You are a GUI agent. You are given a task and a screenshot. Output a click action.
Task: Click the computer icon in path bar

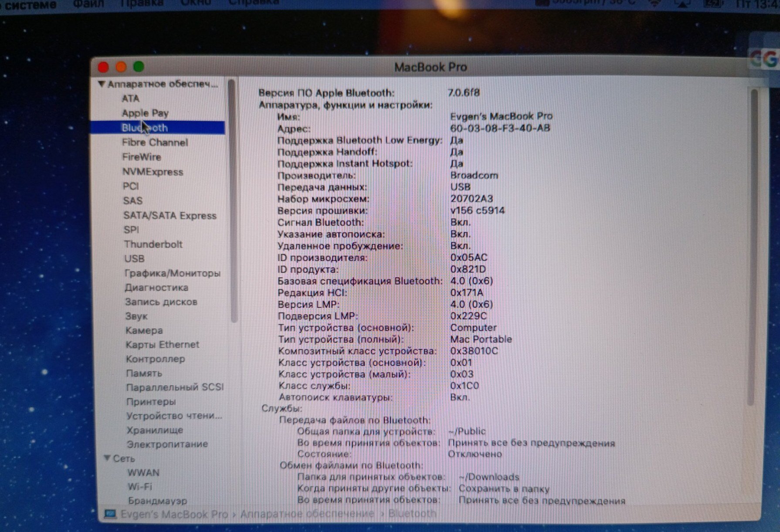(110, 514)
